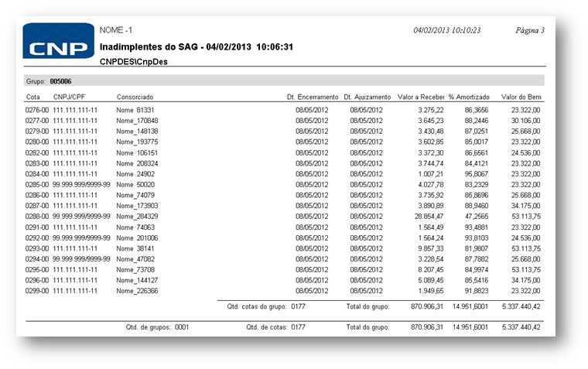Select cota '0291-00'
Screen dimensions: 588x369
[37, 227]
